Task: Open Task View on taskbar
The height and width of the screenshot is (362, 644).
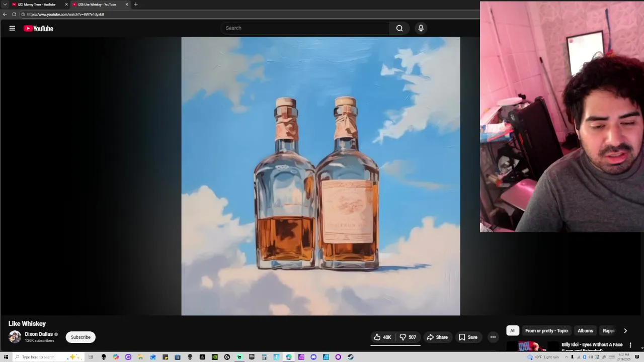Action: (91, 357)
